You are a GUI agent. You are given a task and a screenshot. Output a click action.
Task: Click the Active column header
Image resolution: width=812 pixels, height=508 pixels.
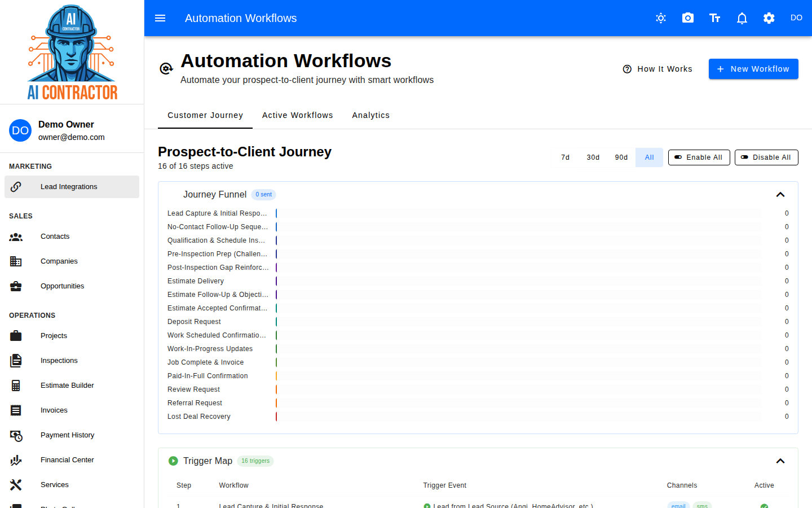[x=764, y=485]
